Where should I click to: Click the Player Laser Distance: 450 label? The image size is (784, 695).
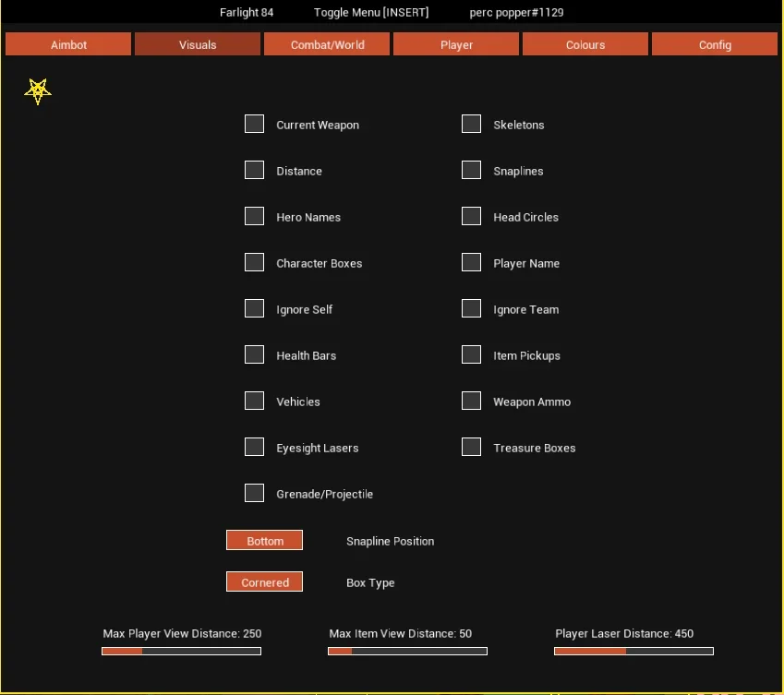coord(624,633)
